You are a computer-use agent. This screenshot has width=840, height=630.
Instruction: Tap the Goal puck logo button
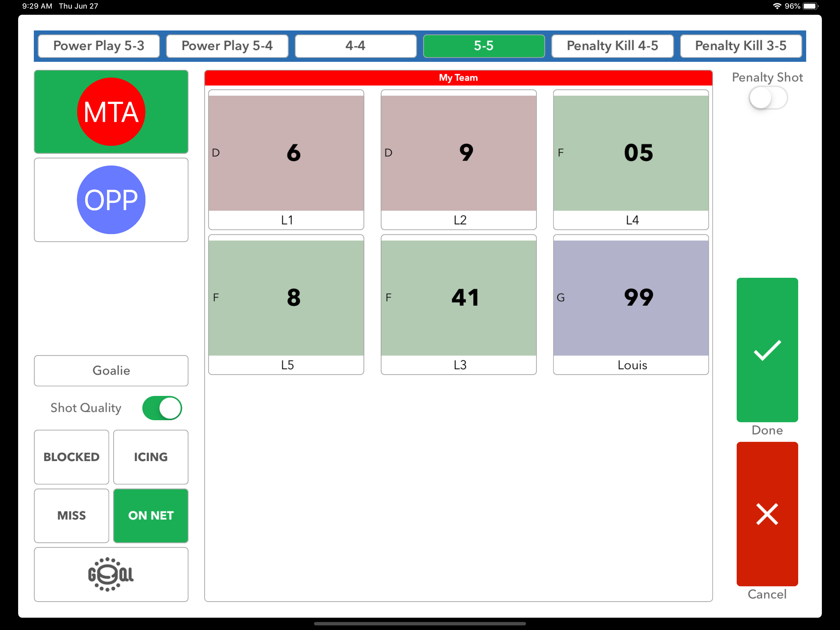111,574
